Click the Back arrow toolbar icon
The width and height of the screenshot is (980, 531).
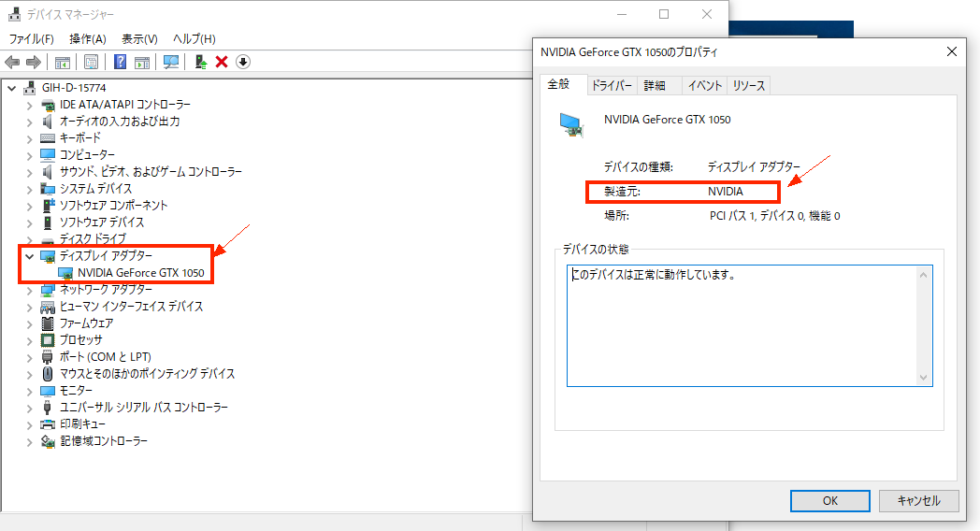tap(12, 62)
